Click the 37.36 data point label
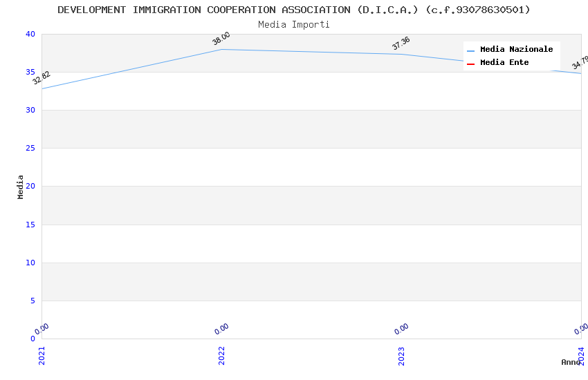The image size is (588, 380). [401, 44]
